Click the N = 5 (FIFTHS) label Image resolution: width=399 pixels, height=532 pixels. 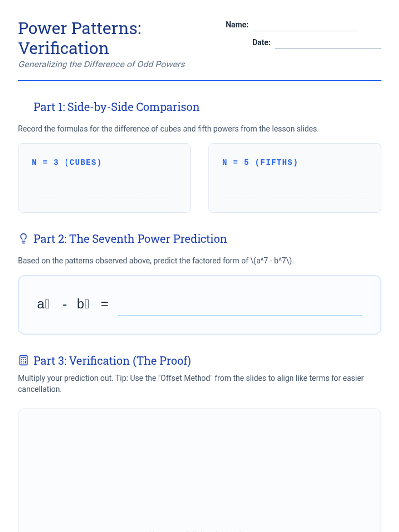pyautogui.click(x=260, y=162)
